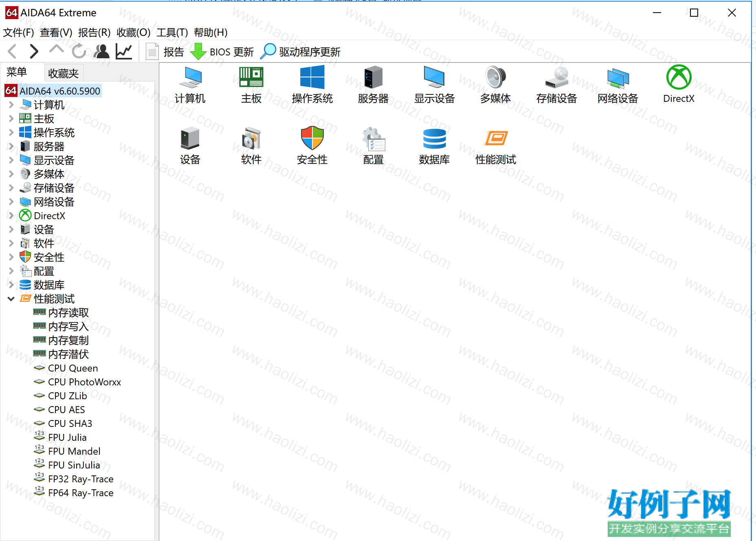Switch to the 收藏夹 tab
756x541 pixels.
click(64, 73)
